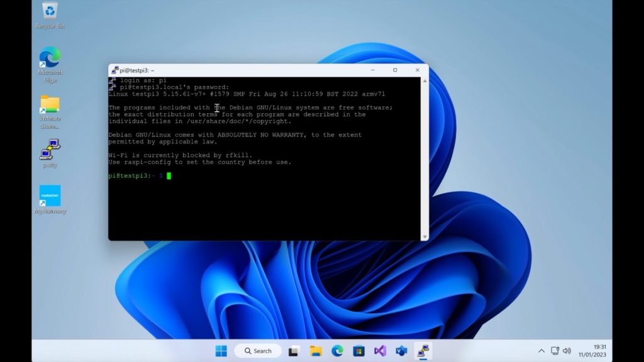Click the terminal scrollbar up arrow
The width and height of the screenshot is (644, 362).
tap(425, 81)
